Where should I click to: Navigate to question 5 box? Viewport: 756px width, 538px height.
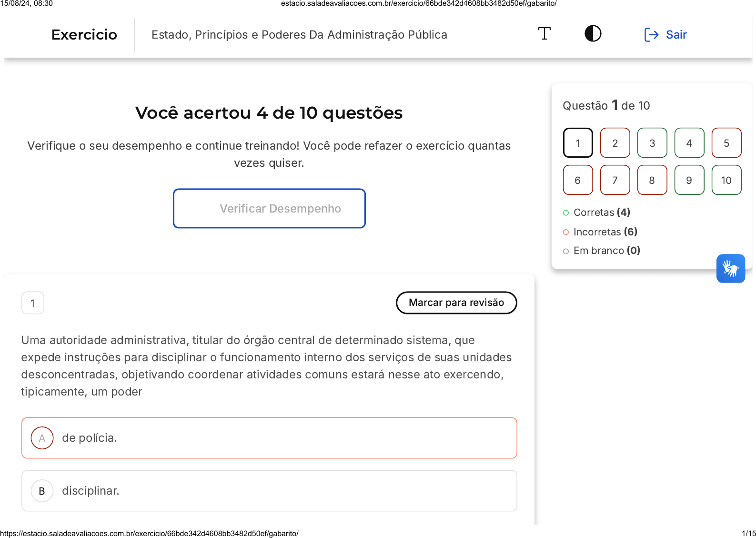(x=726, y=143)
